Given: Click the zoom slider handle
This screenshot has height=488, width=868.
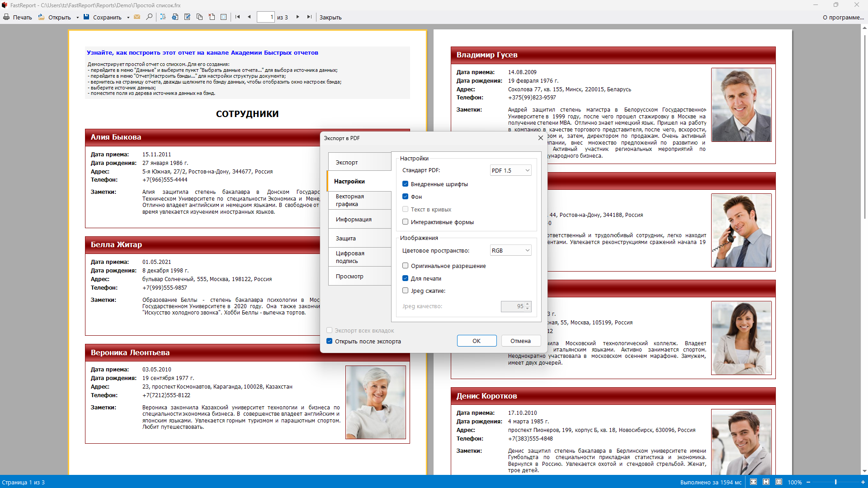Looking at the screenshot, I should coord(835,482).
